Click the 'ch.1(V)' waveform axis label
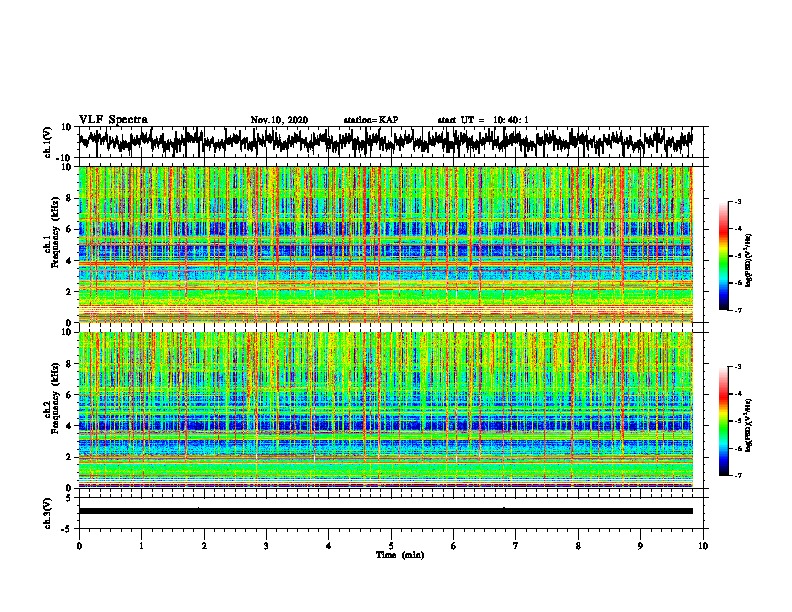 click(48, 142)
